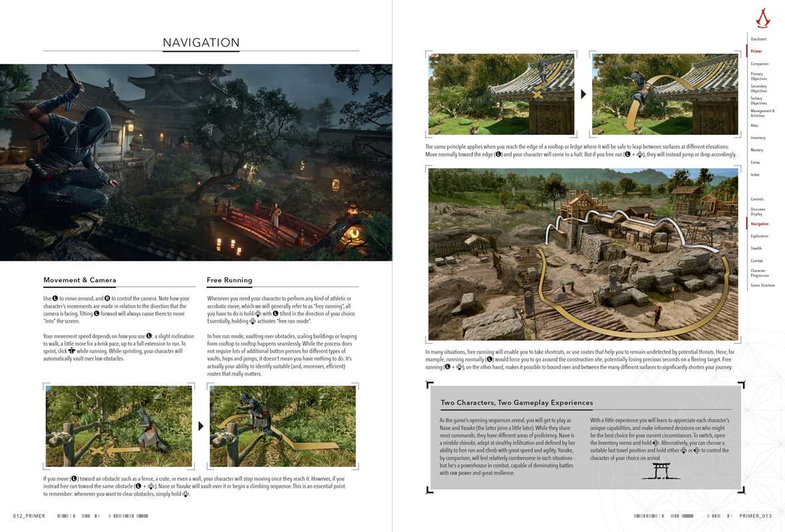This screenshot has height=532, width=785.
Task: Switch to the Primer section
Action: [x=756, y=51]
